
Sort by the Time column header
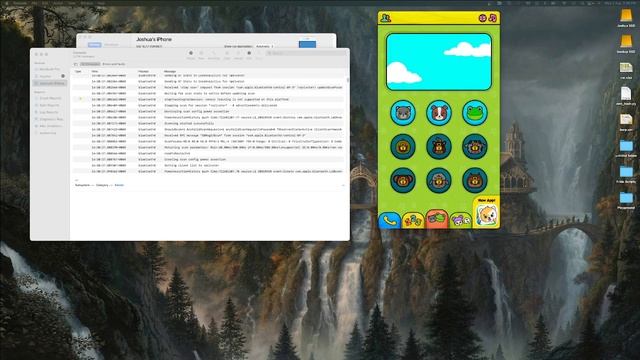click(x=95, y=71)
